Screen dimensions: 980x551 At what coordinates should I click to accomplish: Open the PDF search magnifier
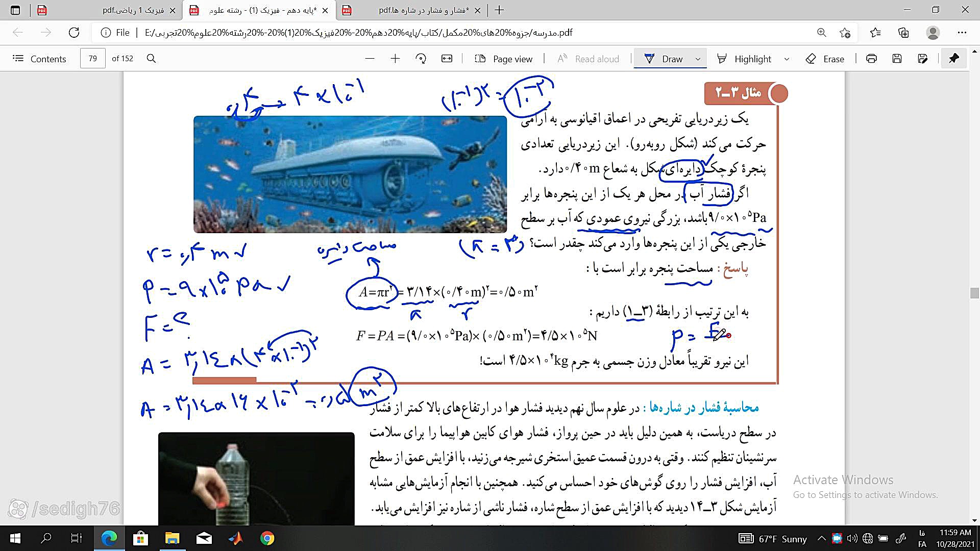[151, 59]
